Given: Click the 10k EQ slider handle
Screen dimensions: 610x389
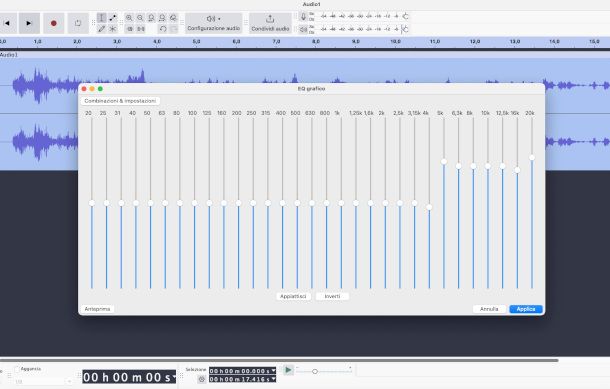Looking at the screenshot, I should pos(488,166).
